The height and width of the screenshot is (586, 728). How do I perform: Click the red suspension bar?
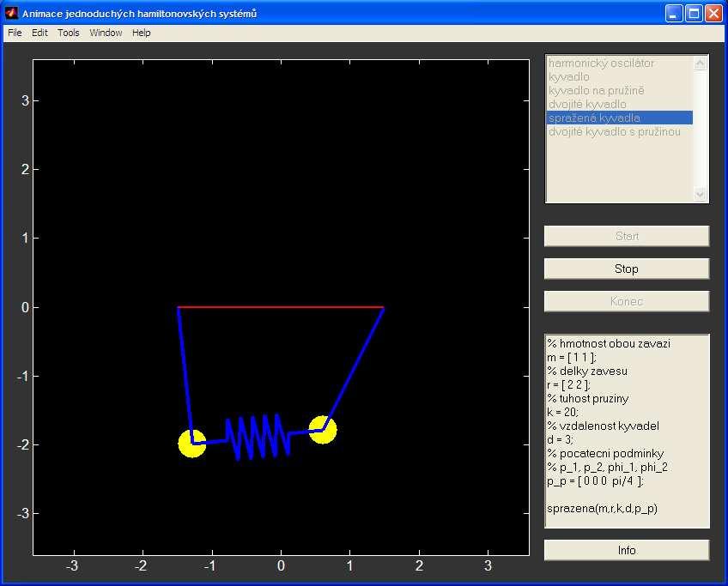pyautogui.click(x=281, y=306)
